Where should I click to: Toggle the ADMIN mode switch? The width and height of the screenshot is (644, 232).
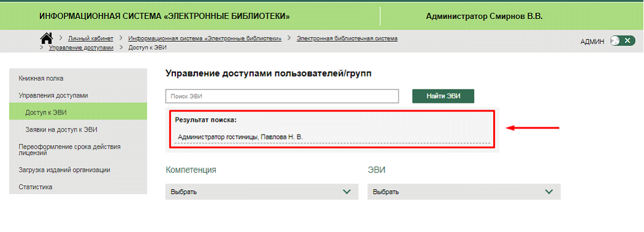tap(623, 40)
